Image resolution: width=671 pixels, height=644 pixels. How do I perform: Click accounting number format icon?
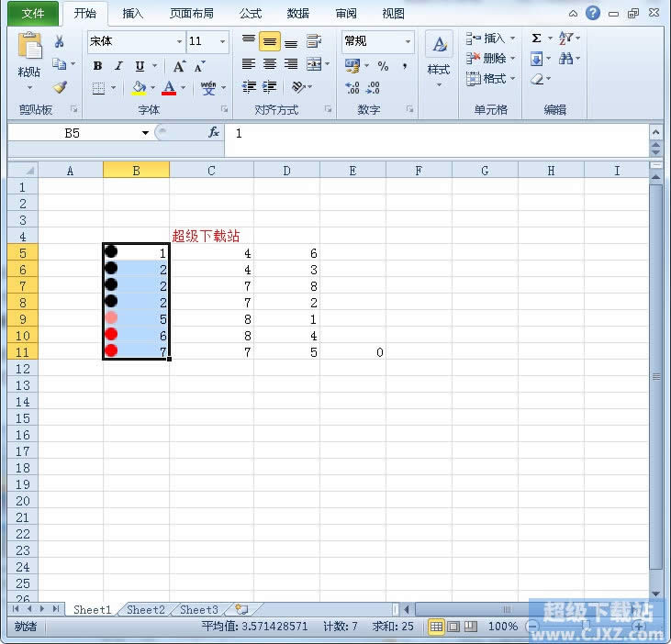(352, 66)
